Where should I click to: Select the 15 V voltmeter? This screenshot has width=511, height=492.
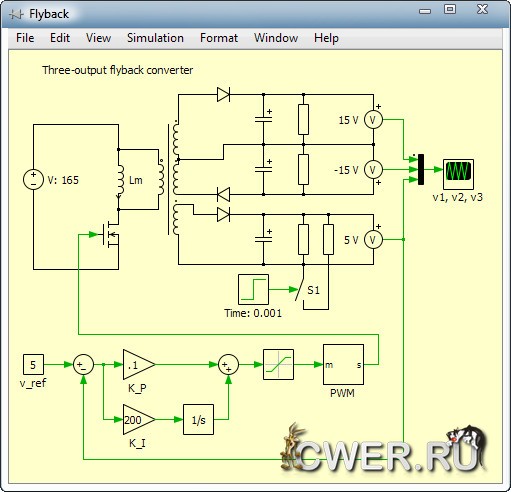pyautogui.click(x=373, y=120)
